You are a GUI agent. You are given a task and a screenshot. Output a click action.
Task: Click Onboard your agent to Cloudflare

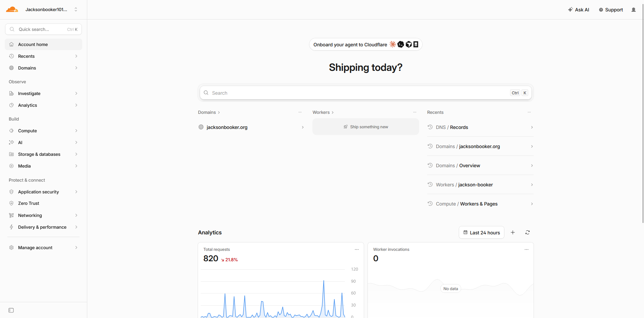(365, 45)
